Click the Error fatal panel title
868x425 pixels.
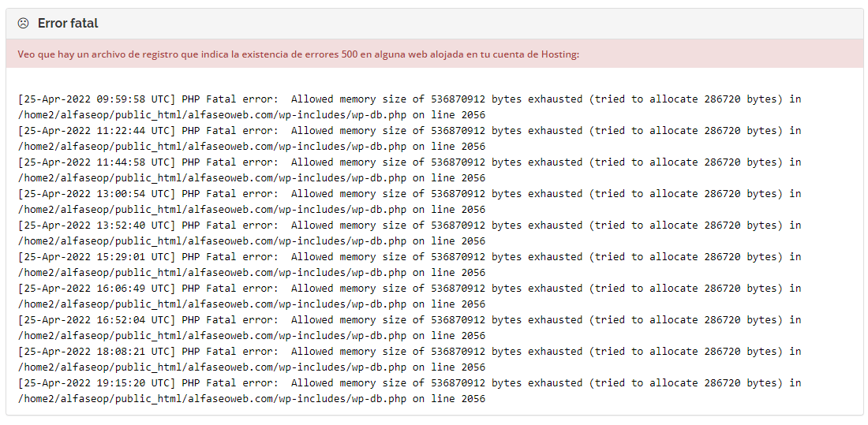click(x=68, y=23)
